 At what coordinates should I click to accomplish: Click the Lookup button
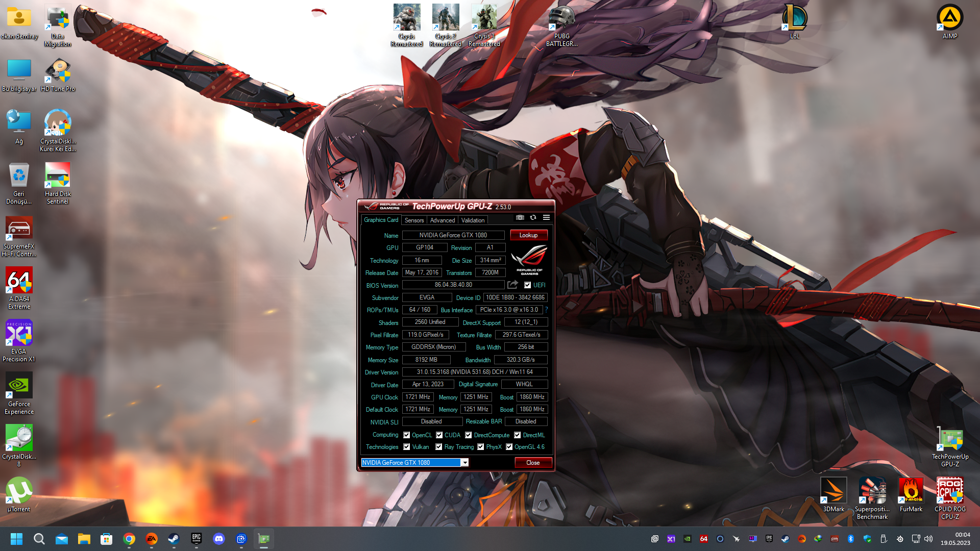(x=528, y=235)
